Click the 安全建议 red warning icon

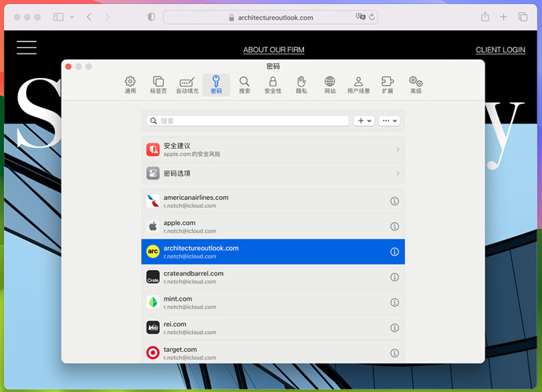click(153, 150)
